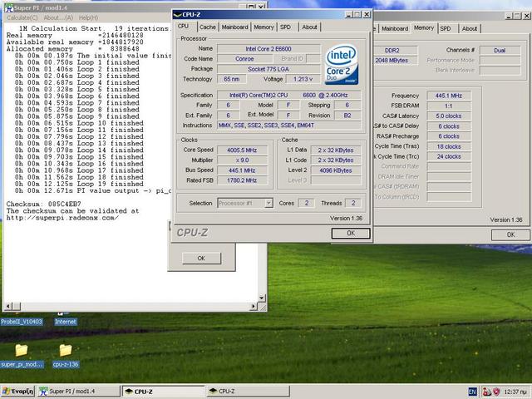Open the Start menu button

[18, 391]
